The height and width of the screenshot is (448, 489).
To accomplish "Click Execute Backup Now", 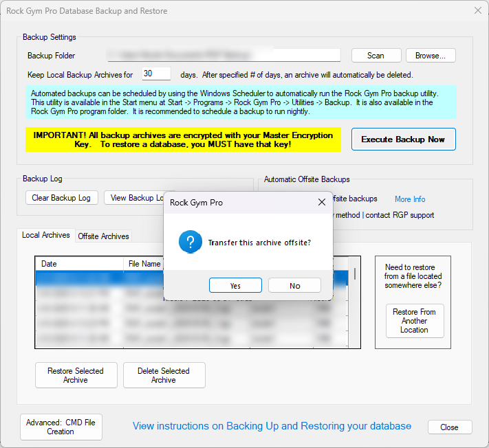I will pos(403,139).
